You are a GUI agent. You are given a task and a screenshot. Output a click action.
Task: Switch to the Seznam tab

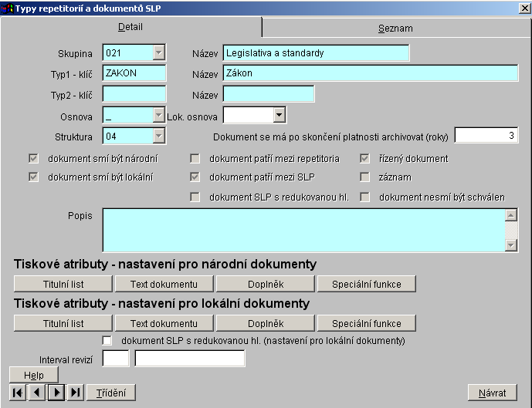click(395, 28)
